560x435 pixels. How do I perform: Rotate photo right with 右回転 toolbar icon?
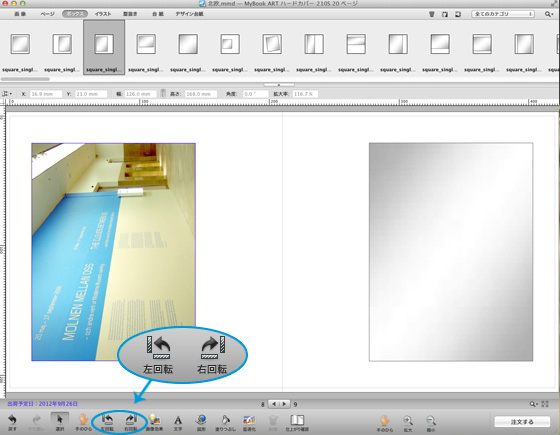tap(130, 420)
